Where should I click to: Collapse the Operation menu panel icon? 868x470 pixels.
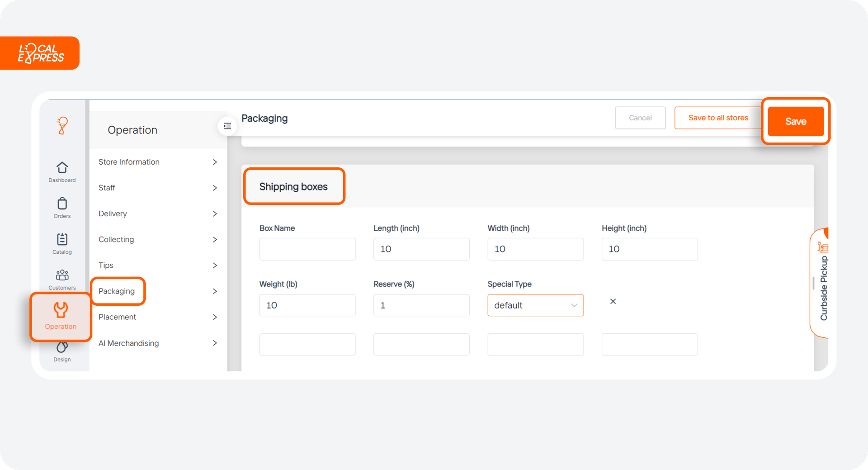tap(227, 126)
